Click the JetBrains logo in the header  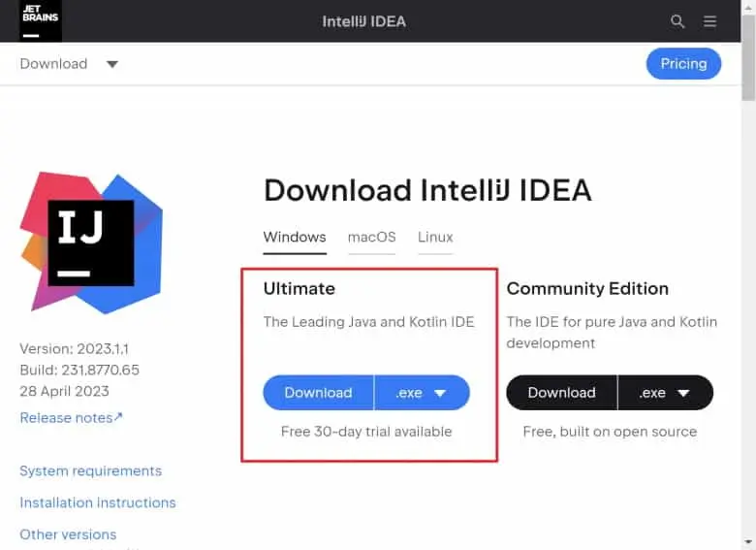click(40, 20)
